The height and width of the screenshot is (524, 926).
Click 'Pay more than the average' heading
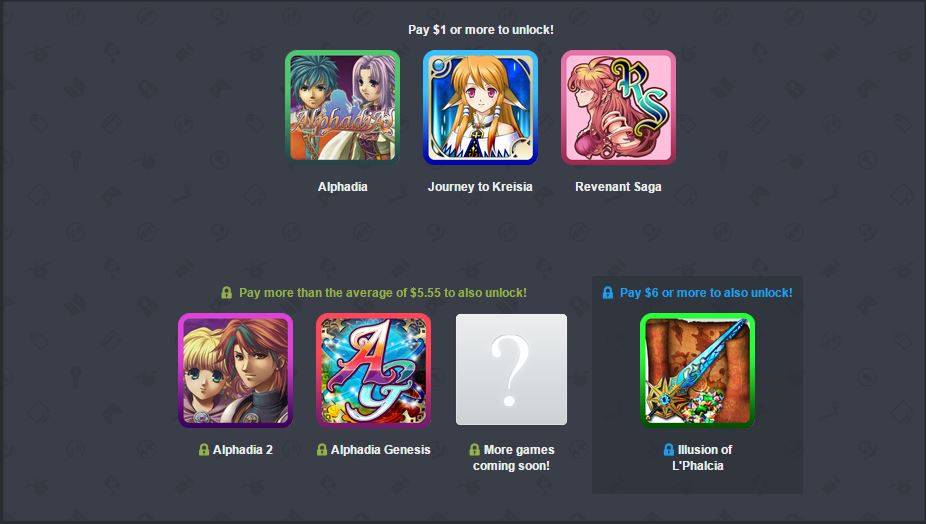click(x=383, y=292)
